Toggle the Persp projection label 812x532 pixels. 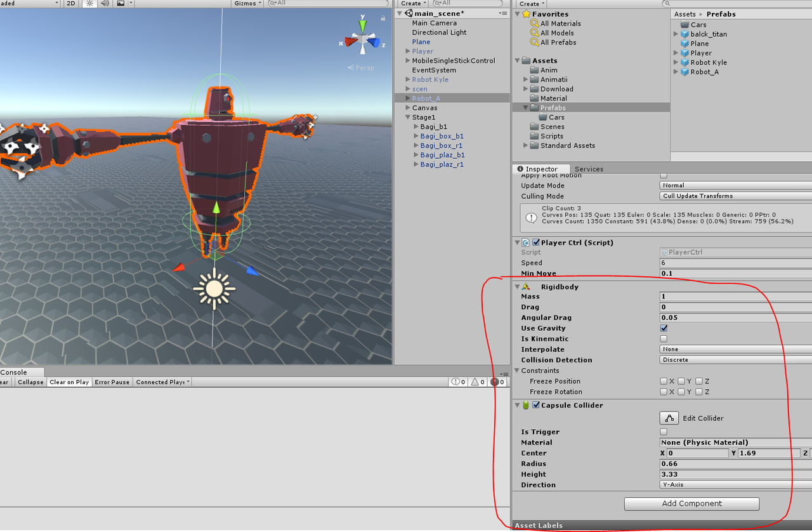(x=361, y=67)
